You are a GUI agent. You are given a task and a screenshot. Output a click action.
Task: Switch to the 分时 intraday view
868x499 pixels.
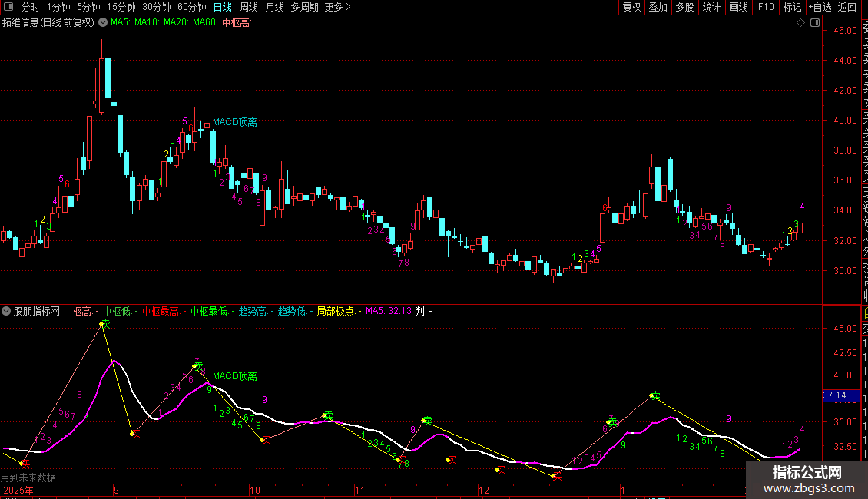pyautogui.click(x=31, y=7)
